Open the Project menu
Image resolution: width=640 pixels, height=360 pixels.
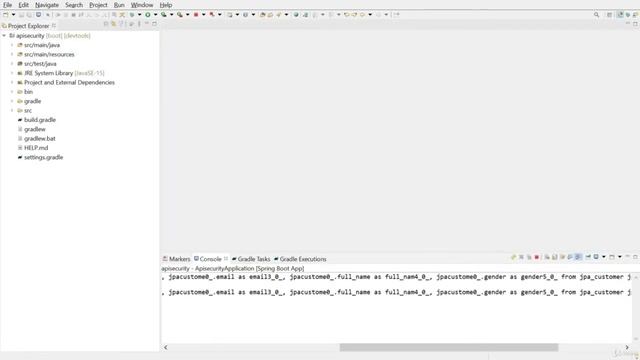tap(98, 5)
